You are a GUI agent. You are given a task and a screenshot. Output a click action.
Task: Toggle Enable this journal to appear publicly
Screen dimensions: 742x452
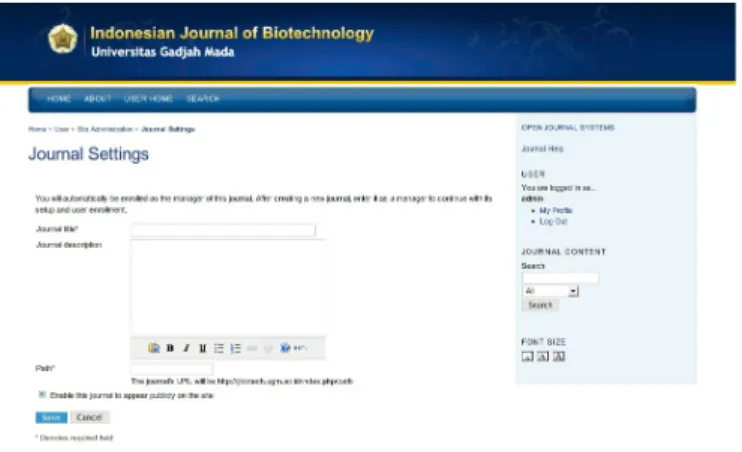tap(42, 394)
